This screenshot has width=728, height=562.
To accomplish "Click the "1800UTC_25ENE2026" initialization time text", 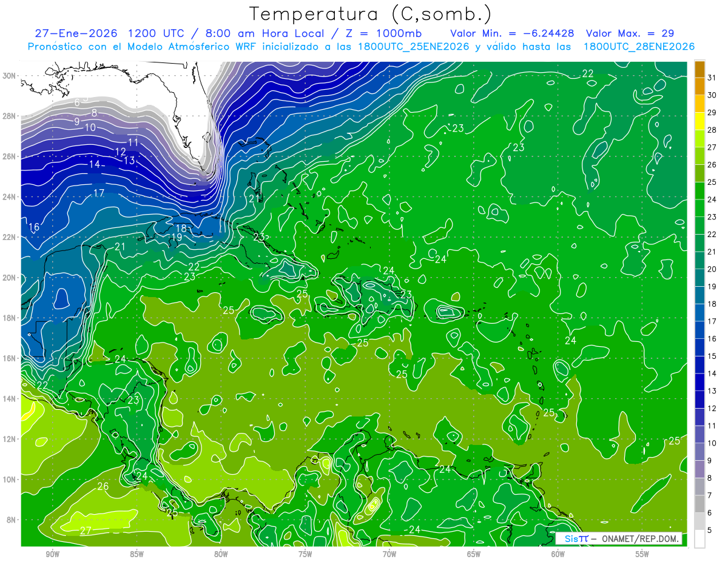I will pyautogui.click(x=413, y=47).
